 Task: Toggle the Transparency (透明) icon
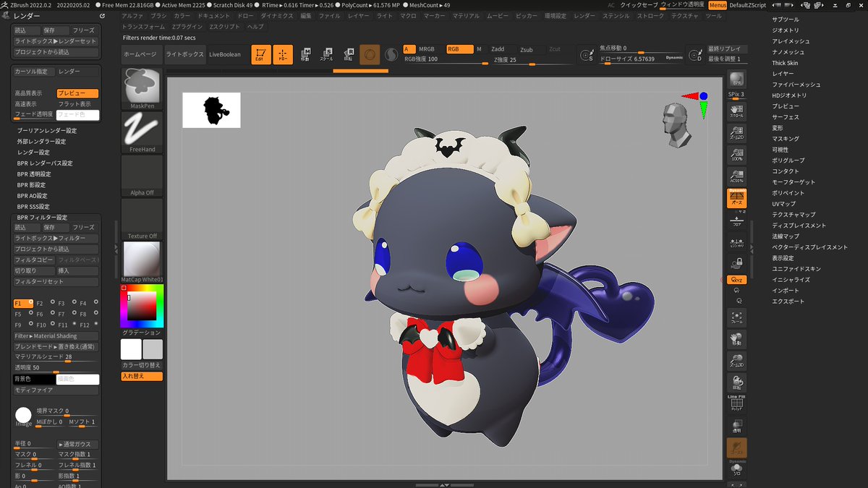[x=736, y=425]
